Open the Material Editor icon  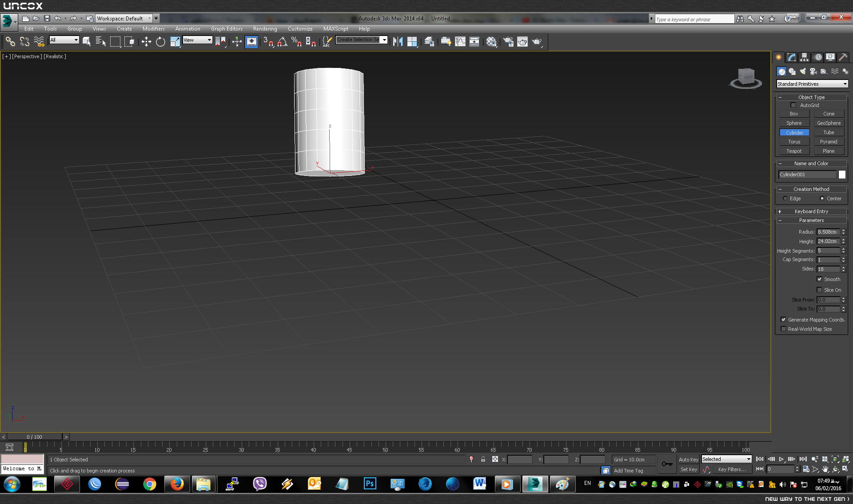tap(491, 42)
